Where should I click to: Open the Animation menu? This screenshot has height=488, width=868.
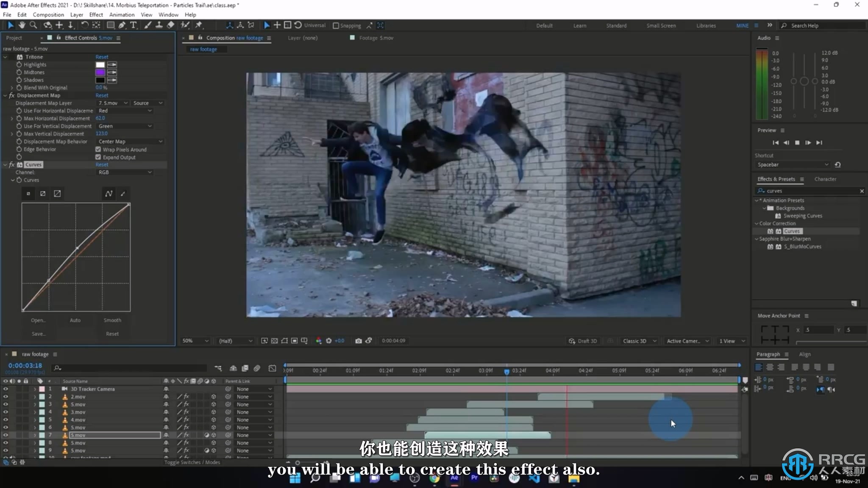122,14
